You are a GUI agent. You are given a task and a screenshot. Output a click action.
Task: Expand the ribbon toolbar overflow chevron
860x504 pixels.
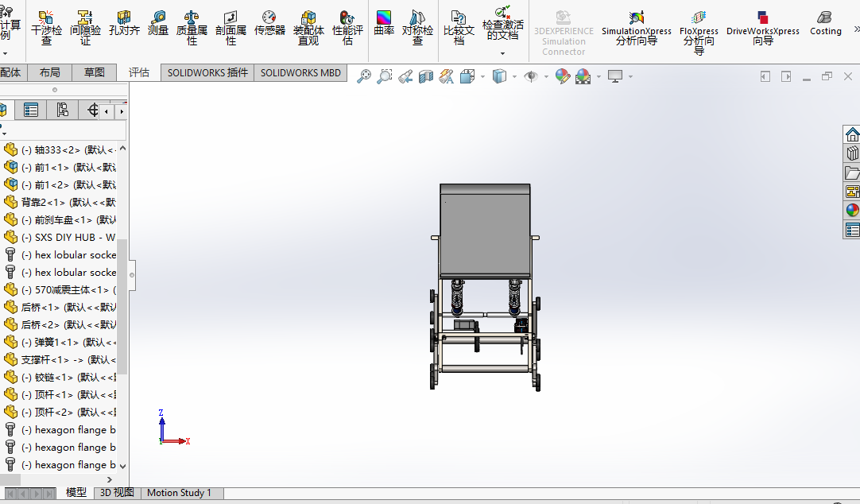[856, 29]
